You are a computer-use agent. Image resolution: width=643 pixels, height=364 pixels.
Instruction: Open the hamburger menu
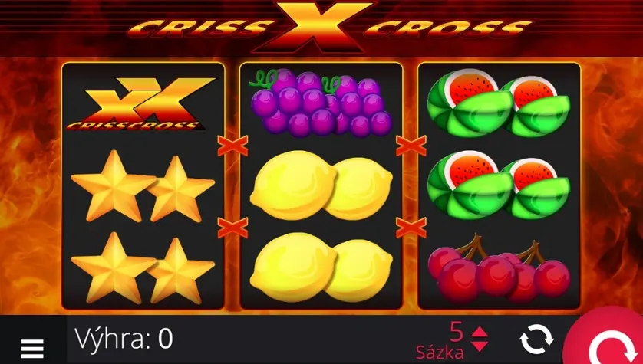32,349
